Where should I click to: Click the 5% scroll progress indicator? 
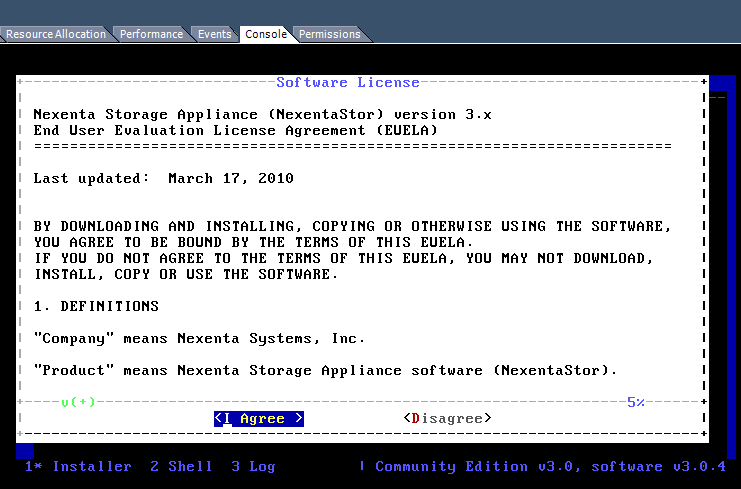coord(636,402)
